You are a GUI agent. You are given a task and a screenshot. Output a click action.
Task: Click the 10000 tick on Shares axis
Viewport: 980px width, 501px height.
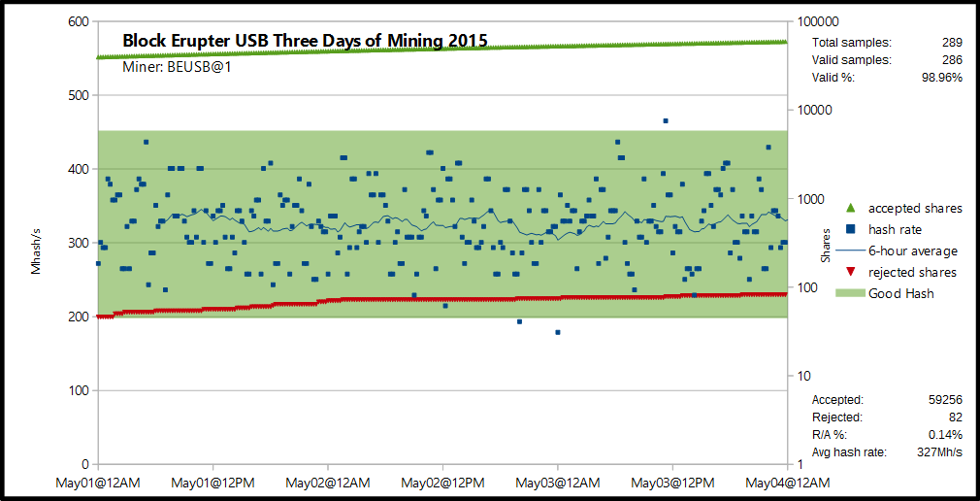coord(815,110)
